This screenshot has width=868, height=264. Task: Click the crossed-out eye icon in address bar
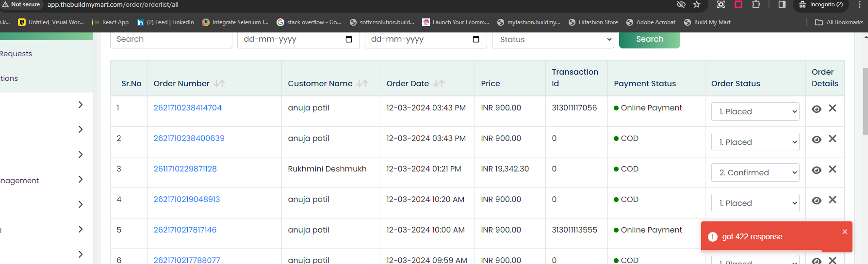[x=681, y=4]
